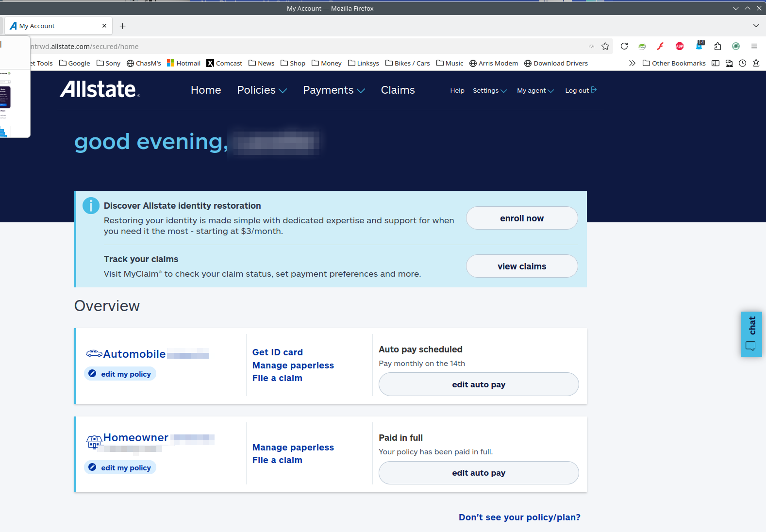
Task: Go to Home in the Allstate navigation
Action: (206, 90)
